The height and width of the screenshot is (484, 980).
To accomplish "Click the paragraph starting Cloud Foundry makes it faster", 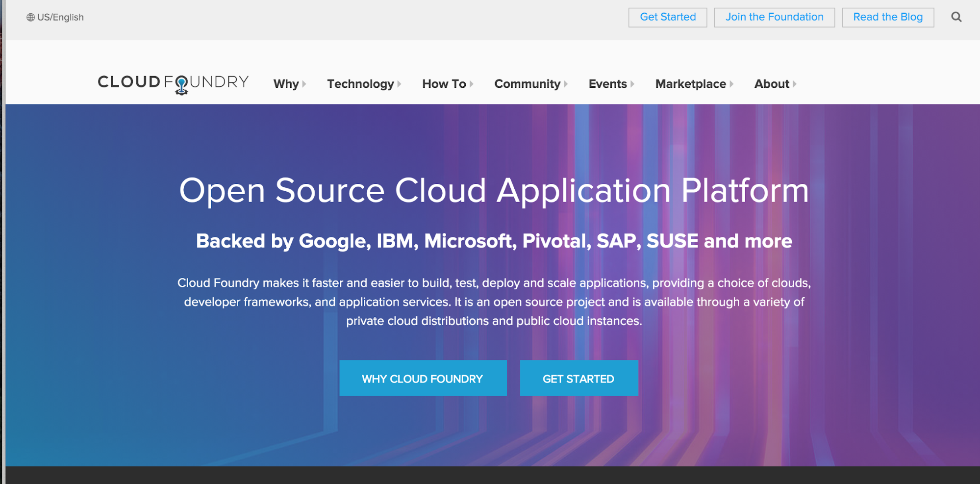I will pos(494,302).
